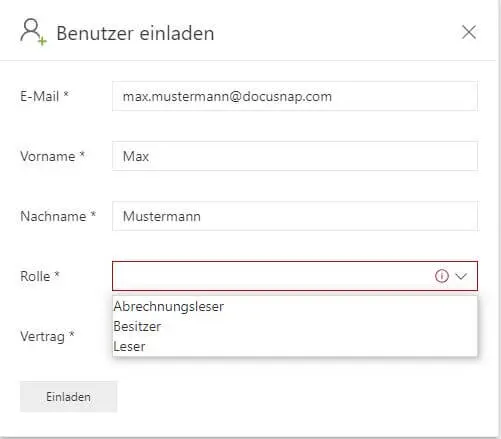
Task: Click the Vorname * label
Action: [52, 156]
